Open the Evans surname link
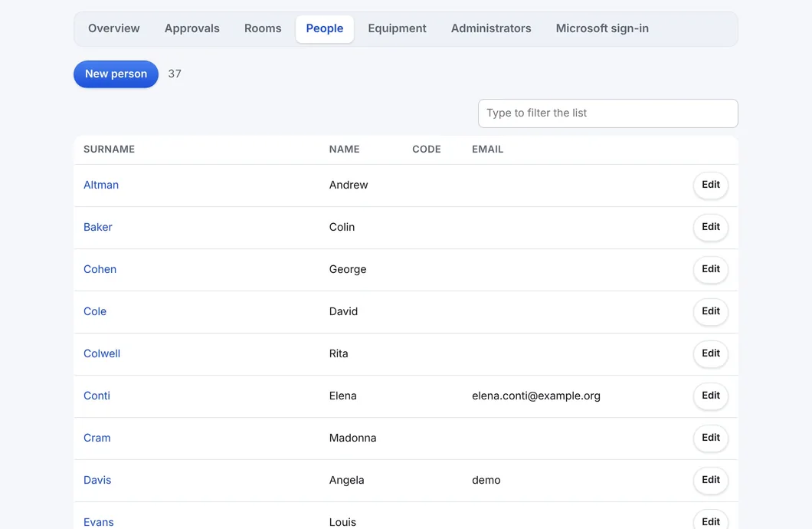Viewport: 812px width, 529px height. coord(98,522)
